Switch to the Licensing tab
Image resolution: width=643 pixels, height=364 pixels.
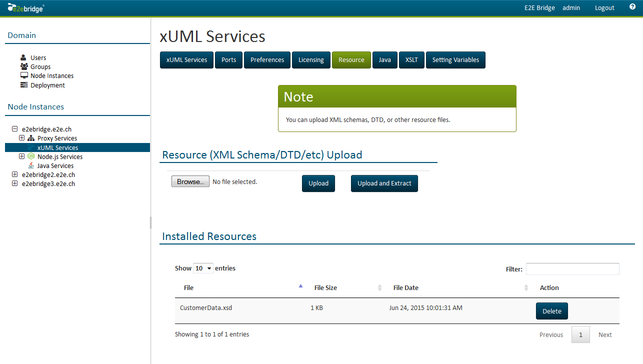(x=311, y=59)
